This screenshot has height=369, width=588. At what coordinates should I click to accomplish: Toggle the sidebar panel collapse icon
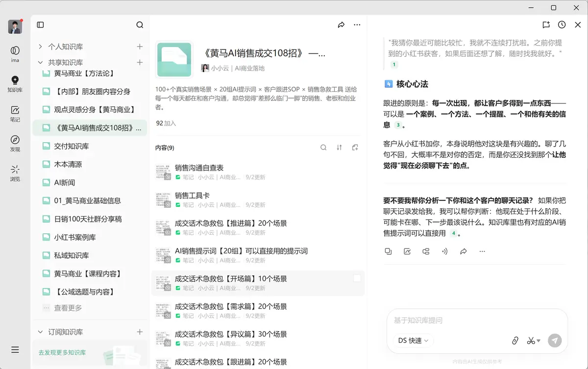41,25
